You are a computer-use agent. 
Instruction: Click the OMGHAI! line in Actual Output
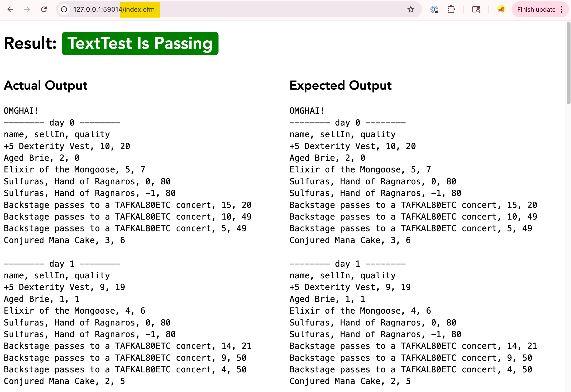click(x=21, y=110)
